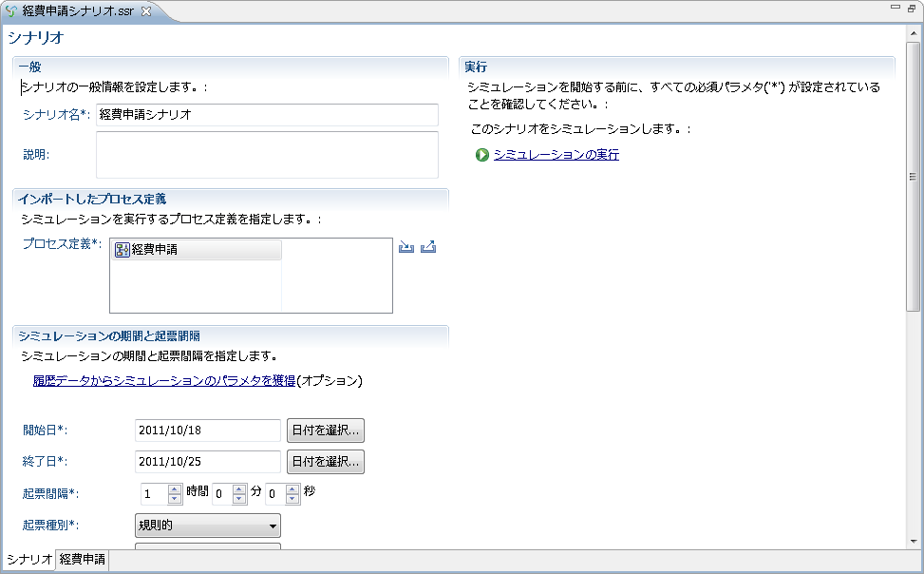Select the 経費申請 row in process list
924x574 pixels.
(197, 250)
